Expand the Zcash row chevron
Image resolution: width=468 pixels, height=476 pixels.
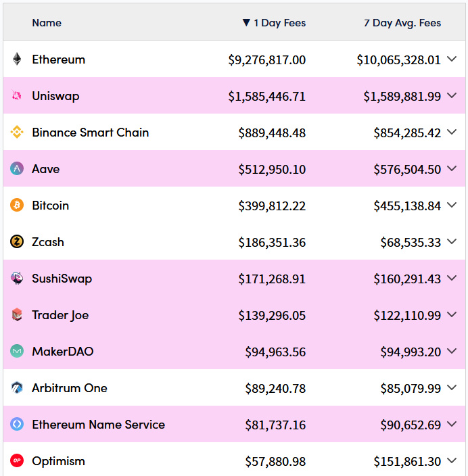pyautogui.click(x=452, y=242)
